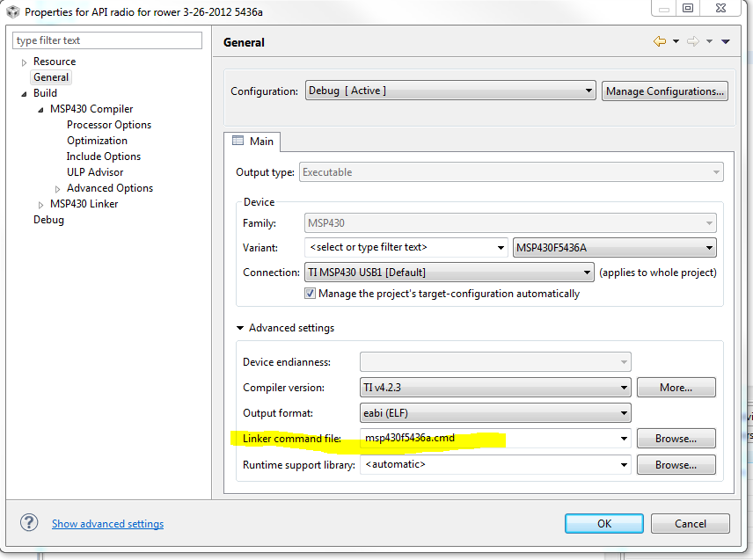Collapse the Build tree node
The height and width of the screenshot is (560, 753).
(24, 94)
